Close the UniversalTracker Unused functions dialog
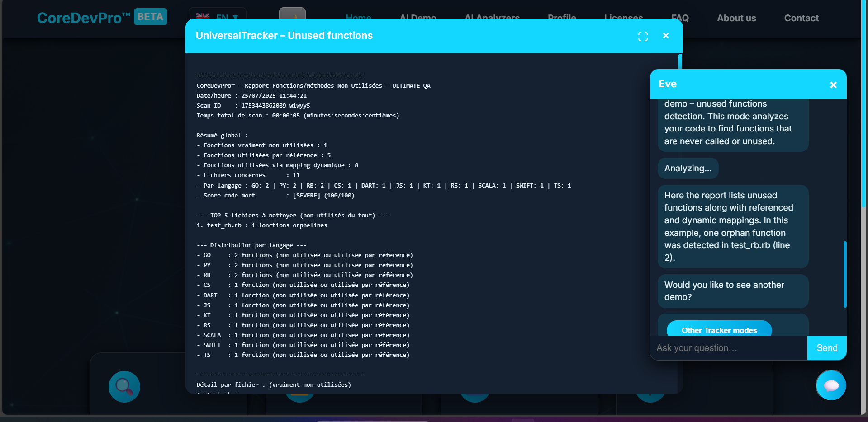The width and height of the screenshot is (868, 422). pos(666,36)
